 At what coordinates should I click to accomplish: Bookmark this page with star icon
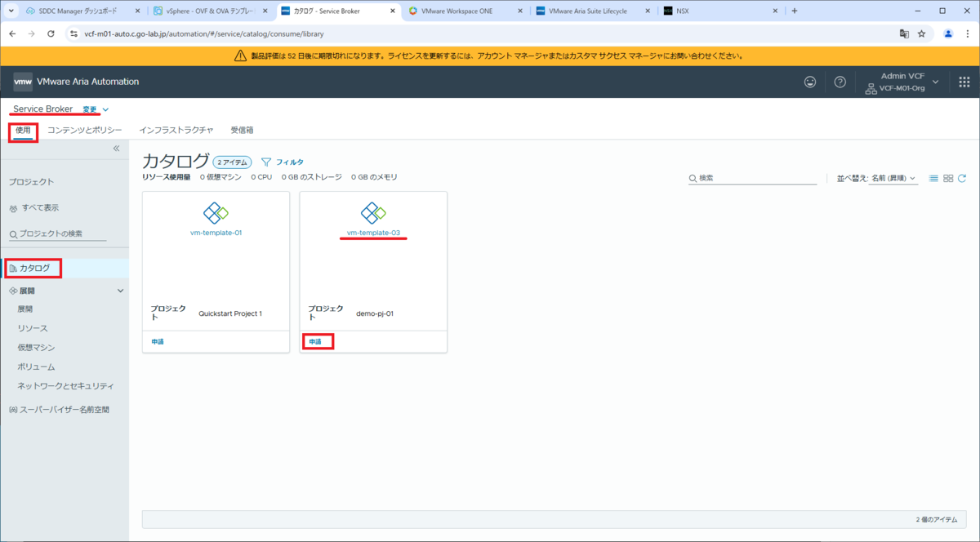[x=921, y=34]
